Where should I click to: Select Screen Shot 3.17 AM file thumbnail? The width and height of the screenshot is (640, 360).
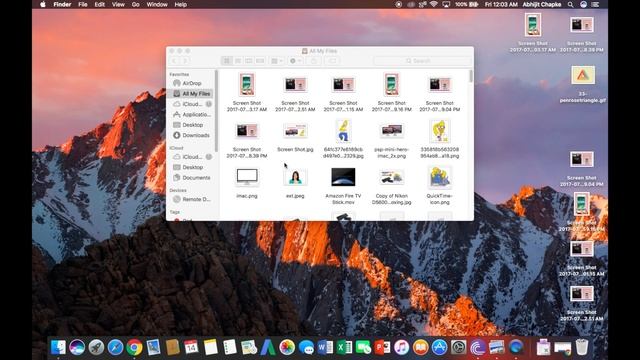point(247,84)
